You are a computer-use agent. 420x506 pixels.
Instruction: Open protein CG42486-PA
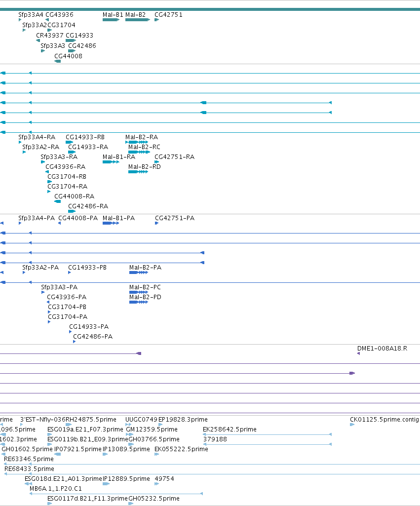click(x=93, y=337)
